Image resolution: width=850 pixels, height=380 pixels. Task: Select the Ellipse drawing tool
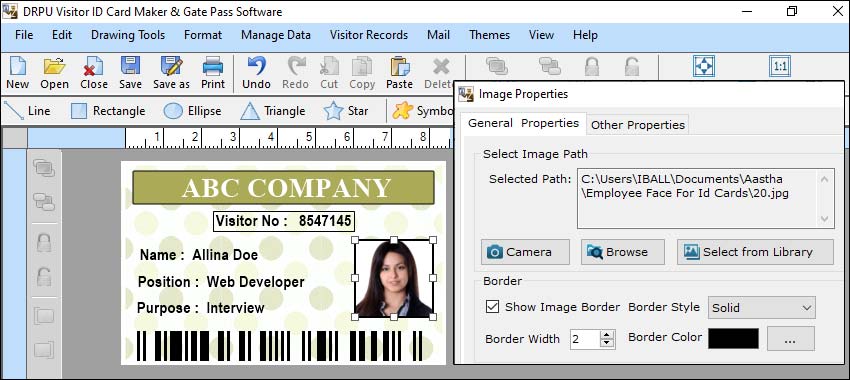(192, 111)
